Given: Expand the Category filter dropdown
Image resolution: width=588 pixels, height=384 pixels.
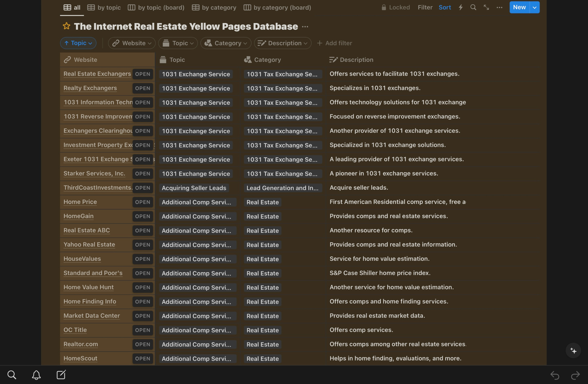Looking at the screenshot, I should click(226, 43).
